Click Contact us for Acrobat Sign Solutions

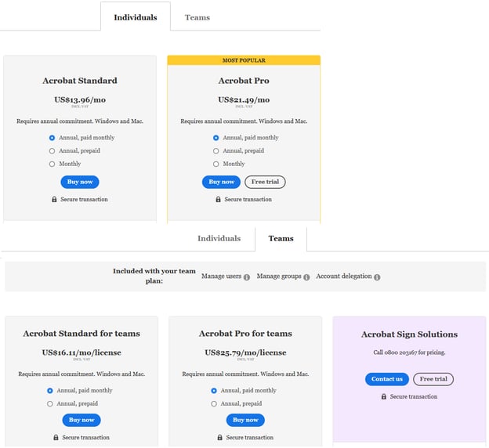point(387,379)
